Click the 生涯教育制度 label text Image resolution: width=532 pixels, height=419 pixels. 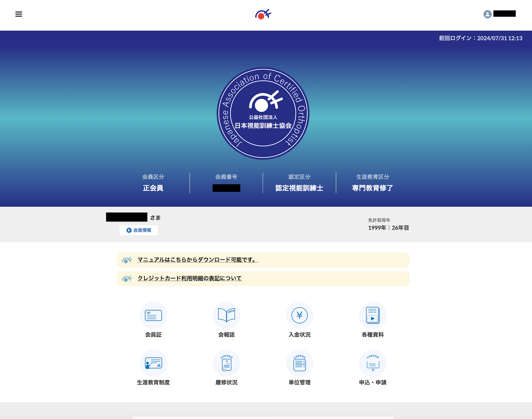pyautogui.click(x=153, y=382)
